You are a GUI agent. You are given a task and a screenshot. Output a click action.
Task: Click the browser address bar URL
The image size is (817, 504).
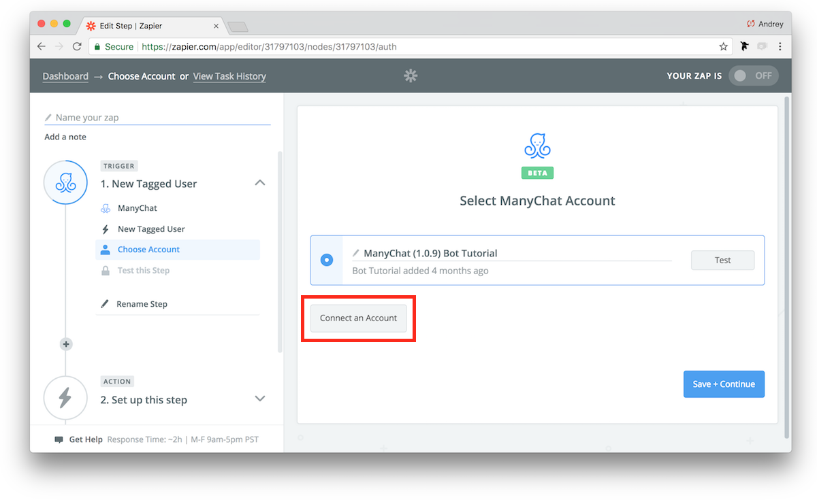(x=269, y=47)
